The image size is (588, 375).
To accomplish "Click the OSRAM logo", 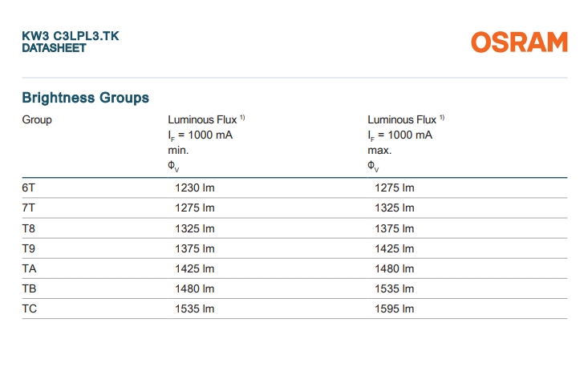I will pyautogui.click(x=519, y=42).
